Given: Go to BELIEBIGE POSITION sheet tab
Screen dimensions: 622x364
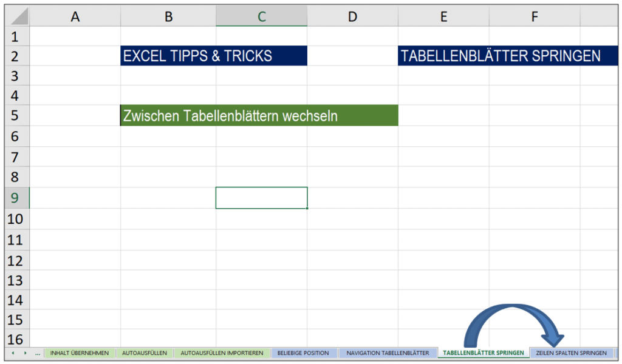Looking at the screenshot, I should (x=303, y=353).
